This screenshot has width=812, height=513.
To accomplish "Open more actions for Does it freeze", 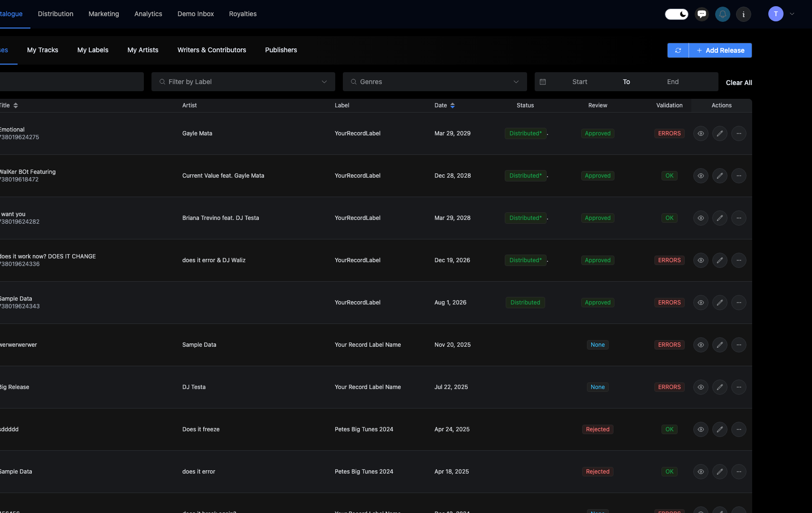I will [738, 429].
